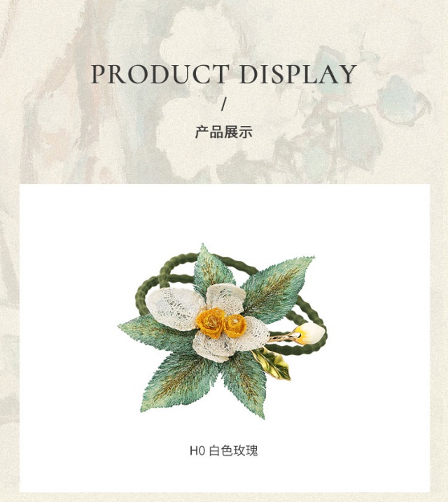Click the painted flower background banner
Viewport: 448px width, 502px height.
point(224,92)
